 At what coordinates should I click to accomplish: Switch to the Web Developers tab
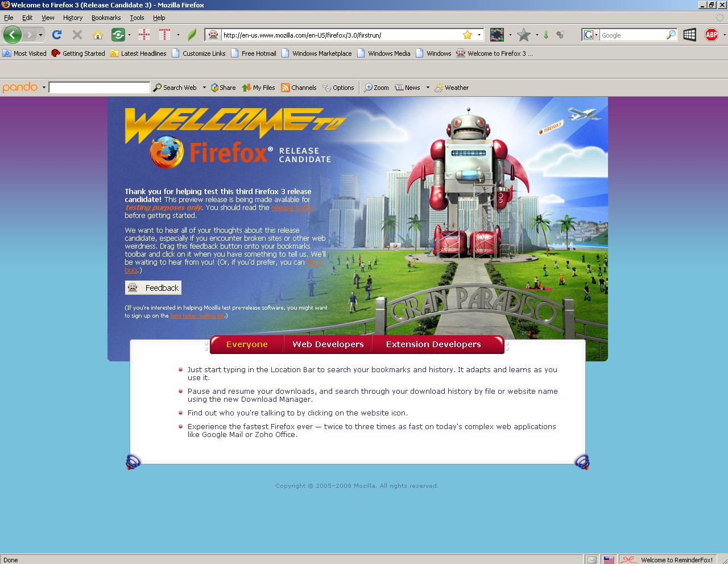point(328,344)
